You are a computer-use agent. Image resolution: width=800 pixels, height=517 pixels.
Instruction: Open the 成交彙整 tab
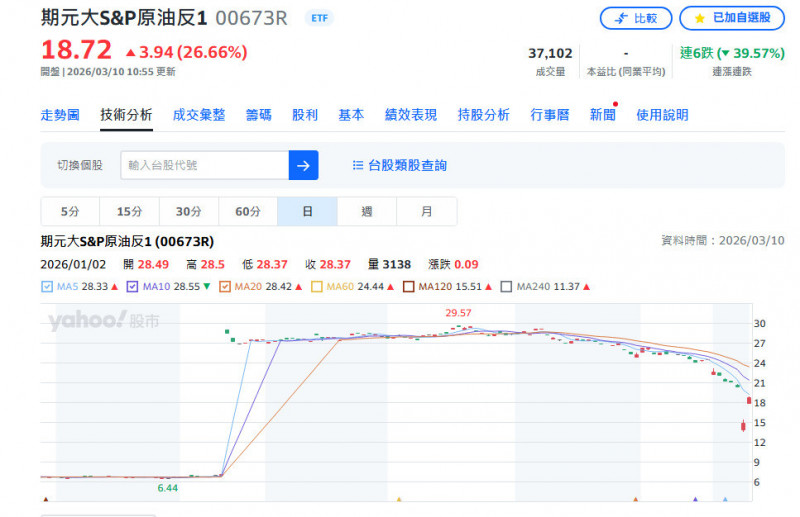coord(199,115)
